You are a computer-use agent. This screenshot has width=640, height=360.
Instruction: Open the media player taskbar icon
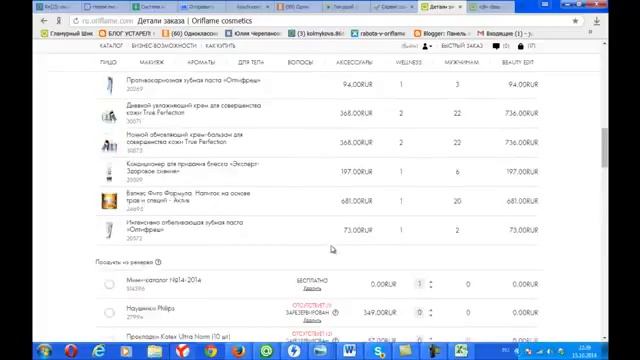(x=126, y=351)
